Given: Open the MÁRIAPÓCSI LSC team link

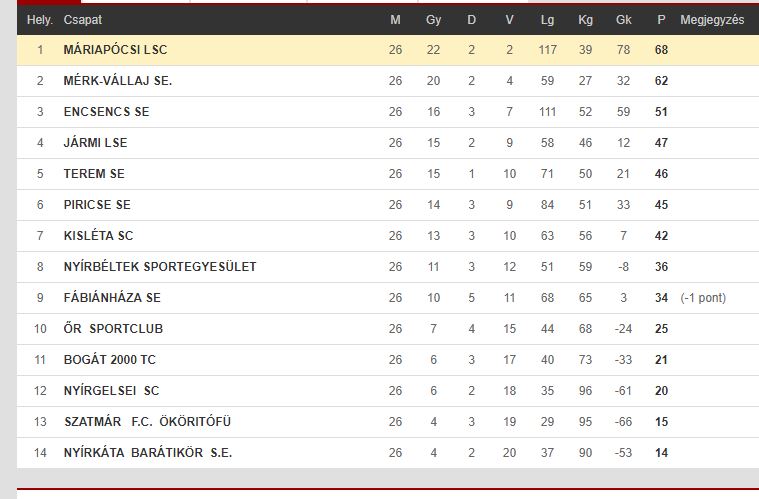Looking at the screenshot, I should point(115,50).
